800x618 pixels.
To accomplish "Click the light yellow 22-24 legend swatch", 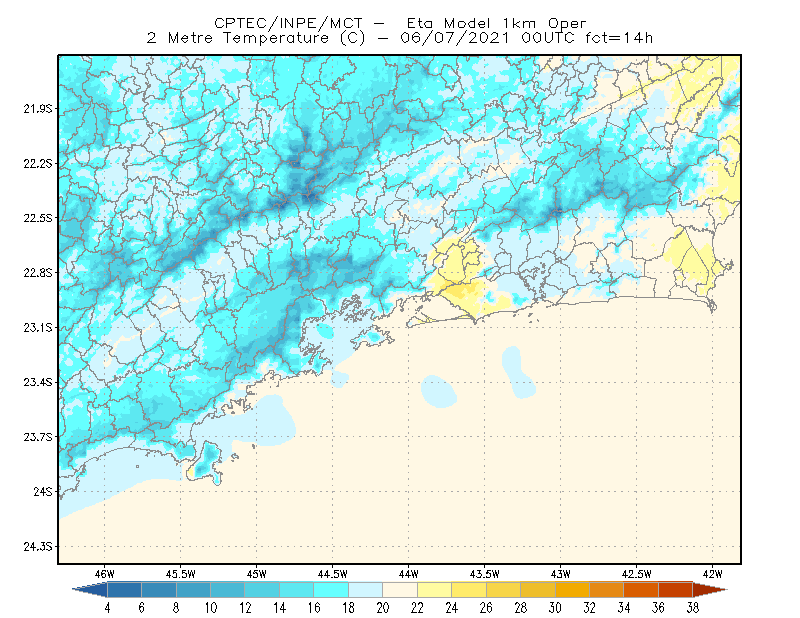I will (434, 590).
